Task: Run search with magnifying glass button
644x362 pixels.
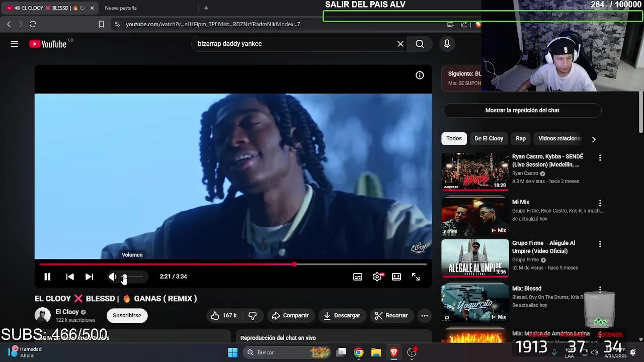Action: [x=420, y=44]
